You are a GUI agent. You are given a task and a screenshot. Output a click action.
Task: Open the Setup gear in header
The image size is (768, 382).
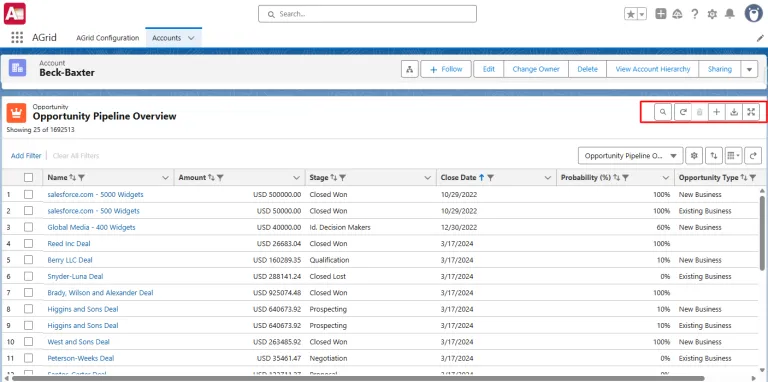(712, 14)
